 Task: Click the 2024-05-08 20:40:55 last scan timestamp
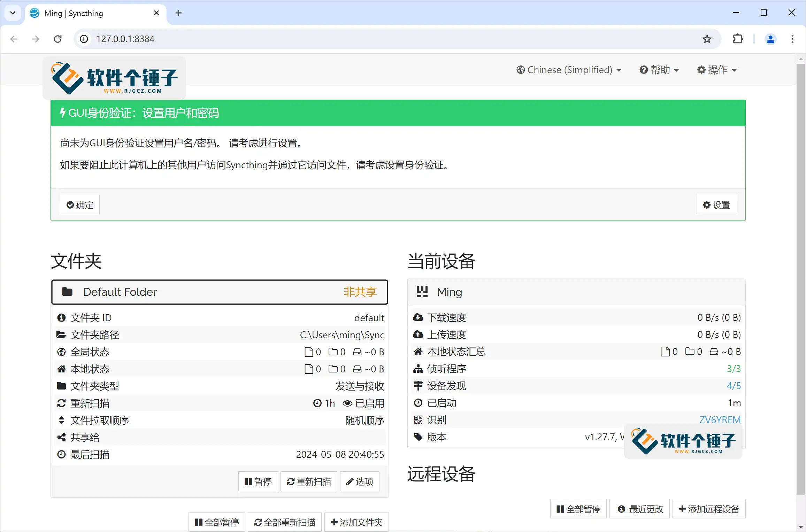coord(340,454)
